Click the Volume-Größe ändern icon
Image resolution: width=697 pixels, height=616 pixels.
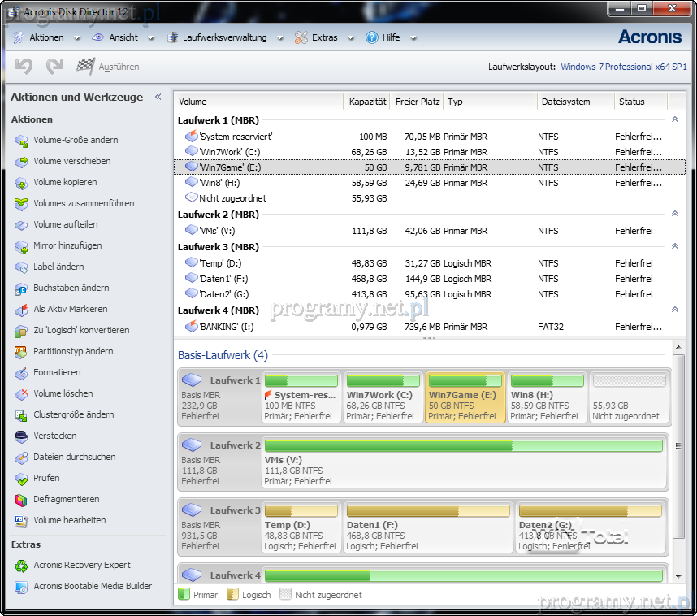click(20, 141)
